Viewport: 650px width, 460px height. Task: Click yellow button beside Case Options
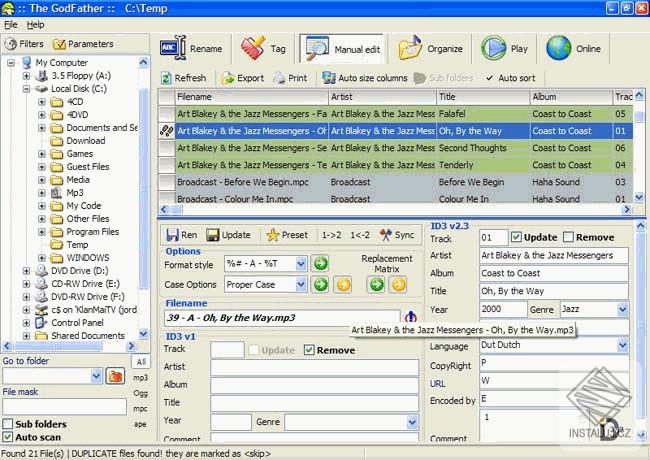click(x=343, y=285)
